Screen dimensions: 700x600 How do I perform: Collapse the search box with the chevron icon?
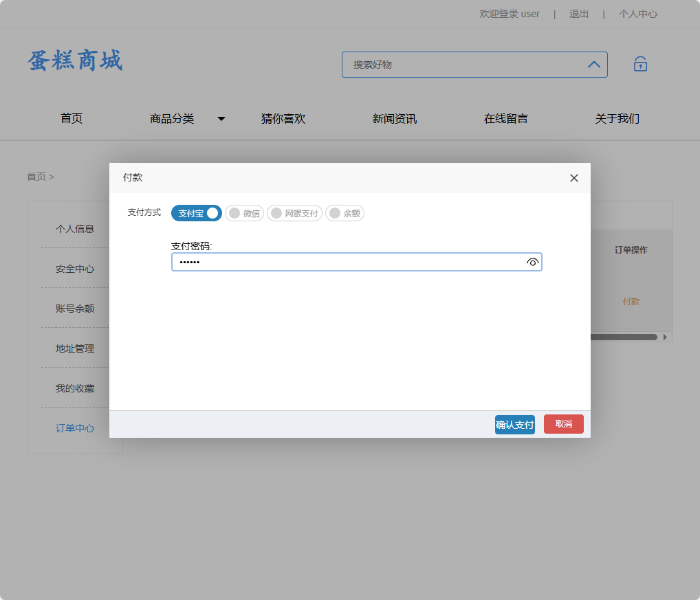point(593,63)
